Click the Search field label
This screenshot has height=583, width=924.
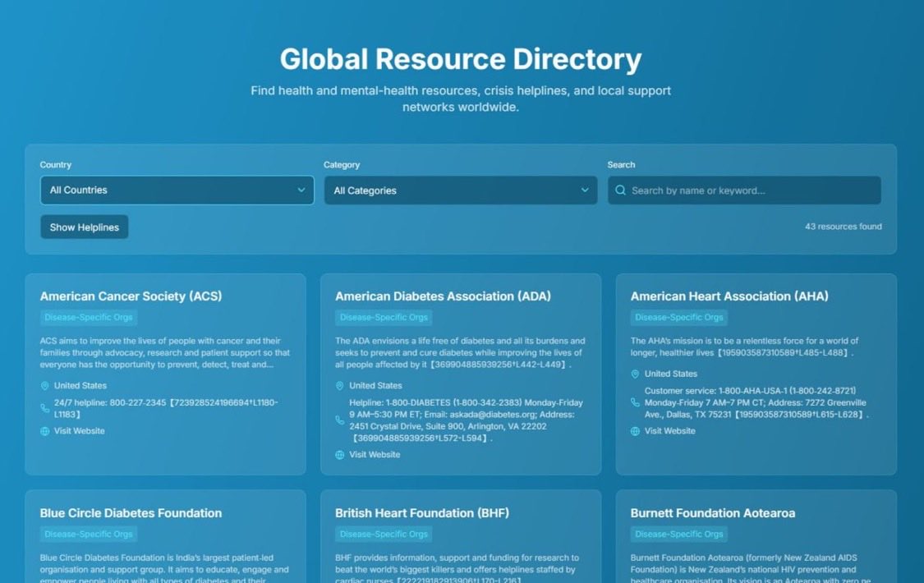621,165
